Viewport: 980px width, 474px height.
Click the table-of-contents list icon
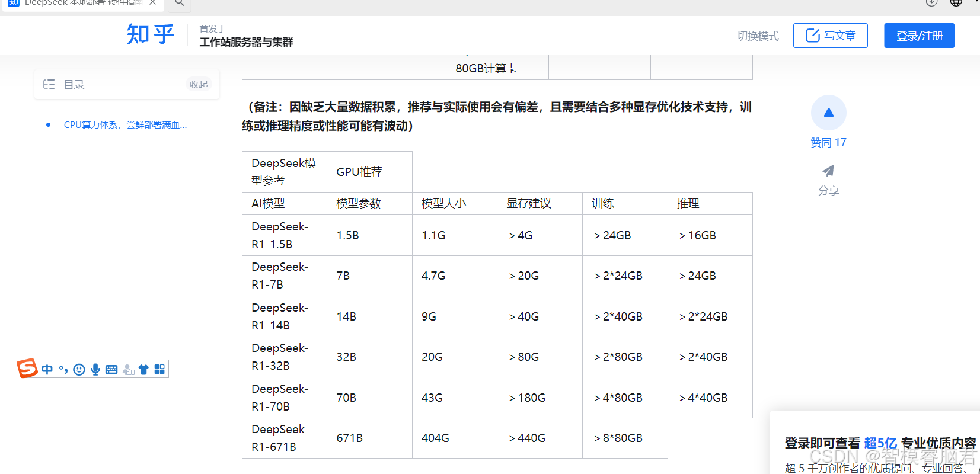(x=49, y=85)
